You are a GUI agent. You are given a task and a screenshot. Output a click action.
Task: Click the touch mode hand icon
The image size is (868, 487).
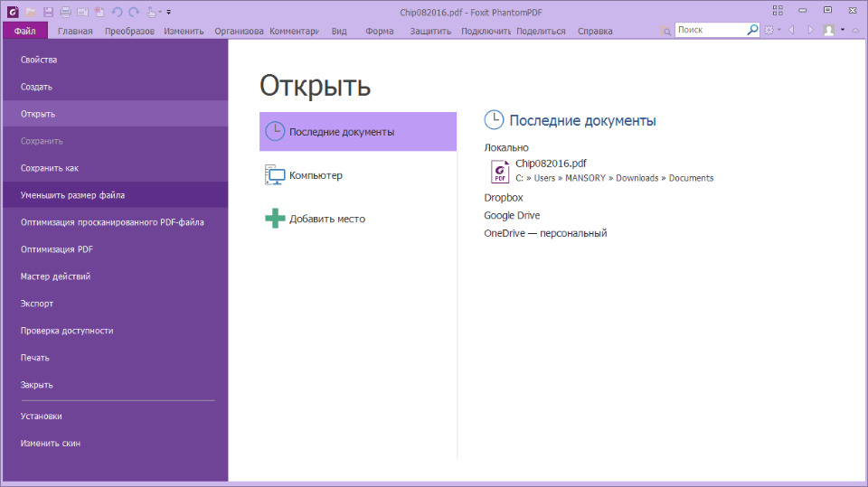coord(151,12)
